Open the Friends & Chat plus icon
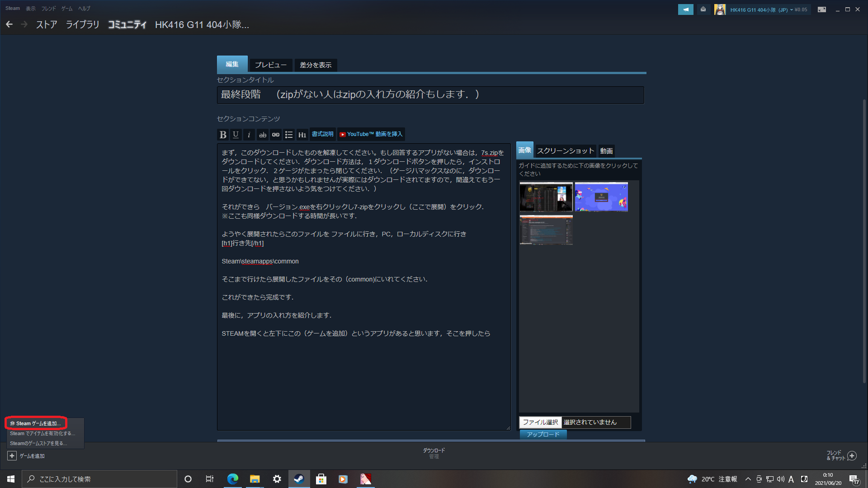 pos(852,455)
